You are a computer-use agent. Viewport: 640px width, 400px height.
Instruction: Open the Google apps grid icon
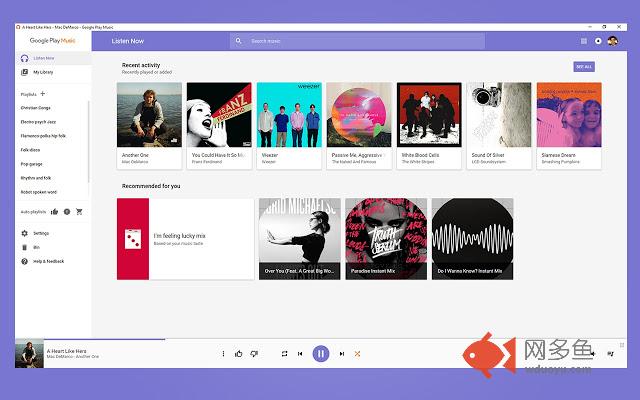click(584, 41)
